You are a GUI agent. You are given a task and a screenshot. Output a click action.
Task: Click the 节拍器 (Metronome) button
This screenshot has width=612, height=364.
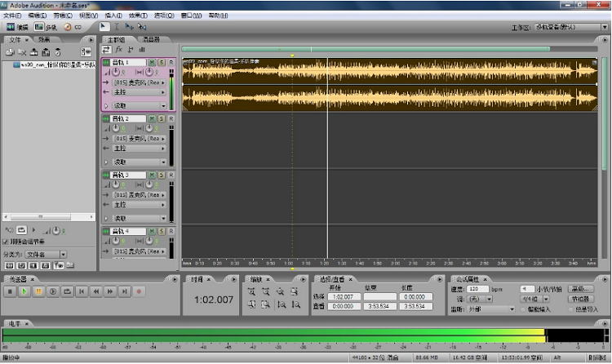580,300
